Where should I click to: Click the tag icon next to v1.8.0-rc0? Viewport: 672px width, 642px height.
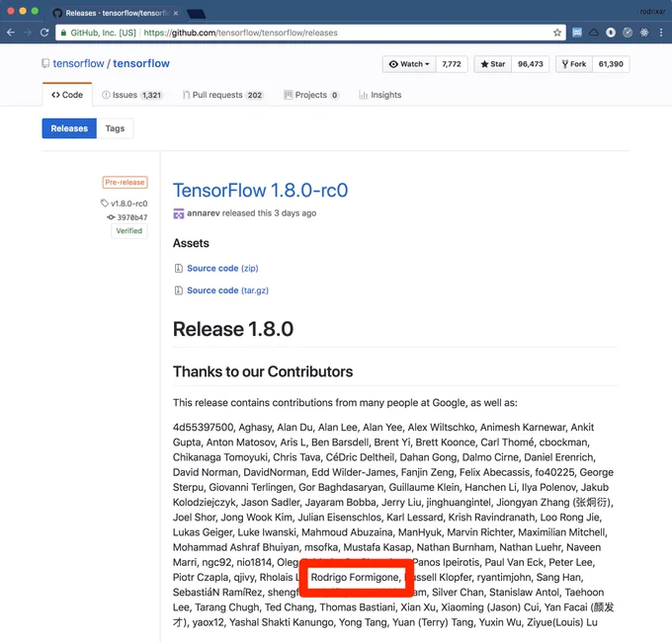105,203
